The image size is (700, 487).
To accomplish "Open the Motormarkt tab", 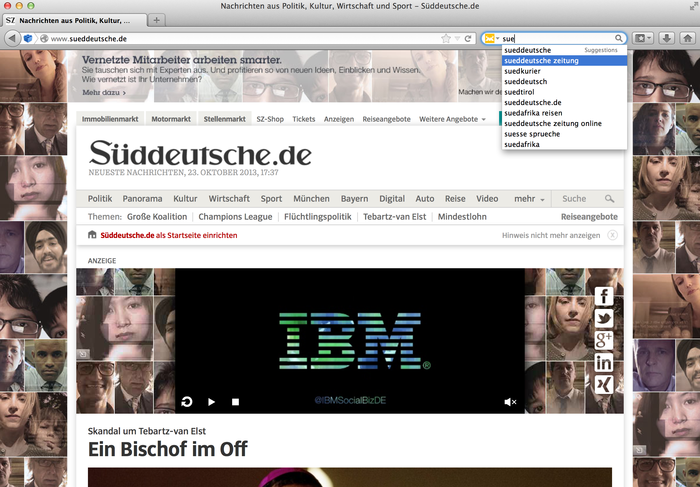I will click(171, 119).
